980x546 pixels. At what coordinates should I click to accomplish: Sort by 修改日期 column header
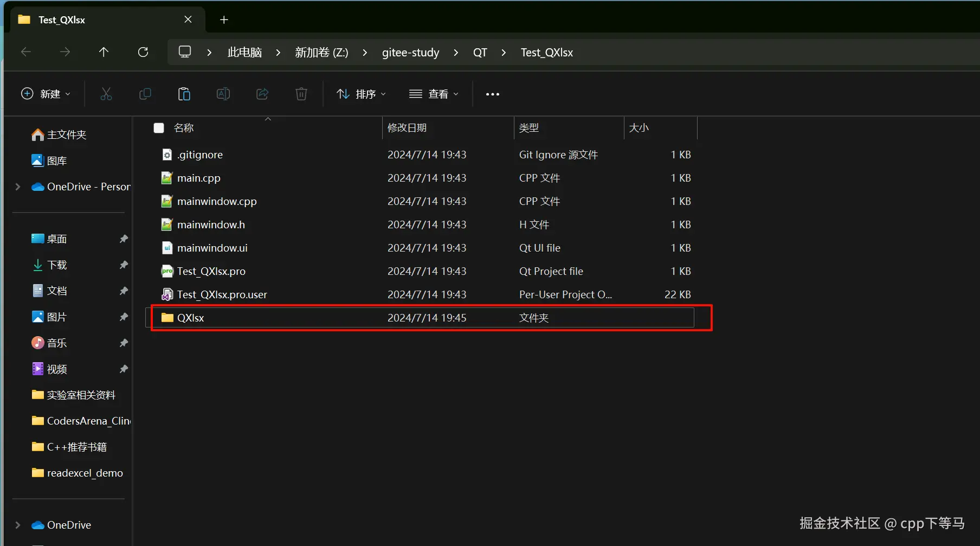click(407, 128)
